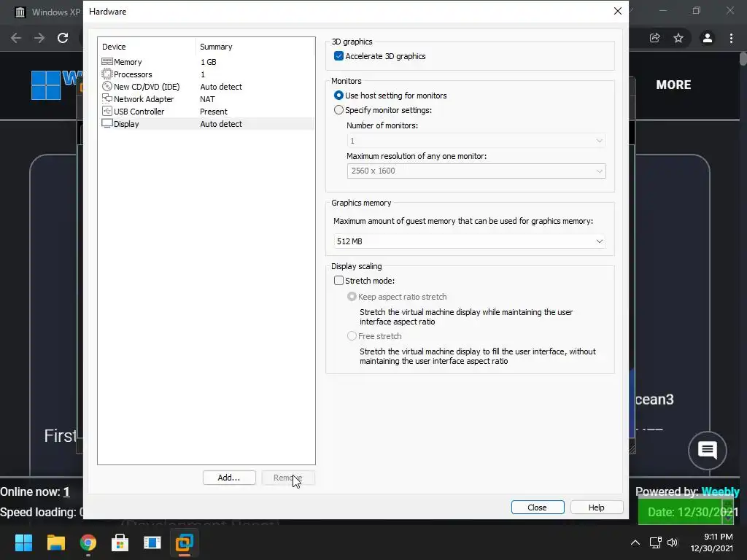
Task: Reload the page in the browser window
Action: [x=63, y=38]
